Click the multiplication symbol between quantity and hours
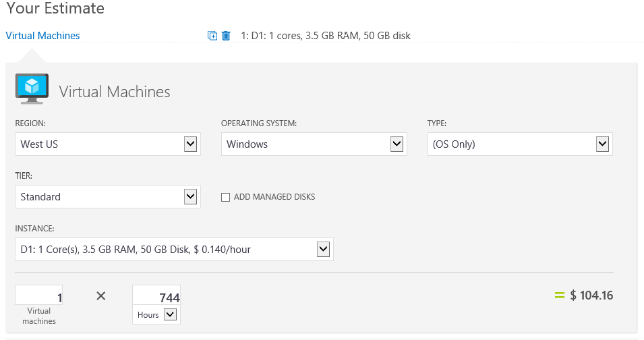The width and height of the screenshot is (644, 340). [x=101, y=295]
